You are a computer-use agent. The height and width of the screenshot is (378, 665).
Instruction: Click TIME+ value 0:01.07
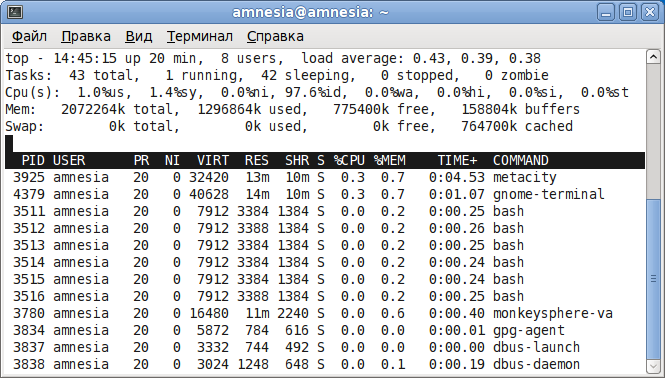click(x=457, y=194)
